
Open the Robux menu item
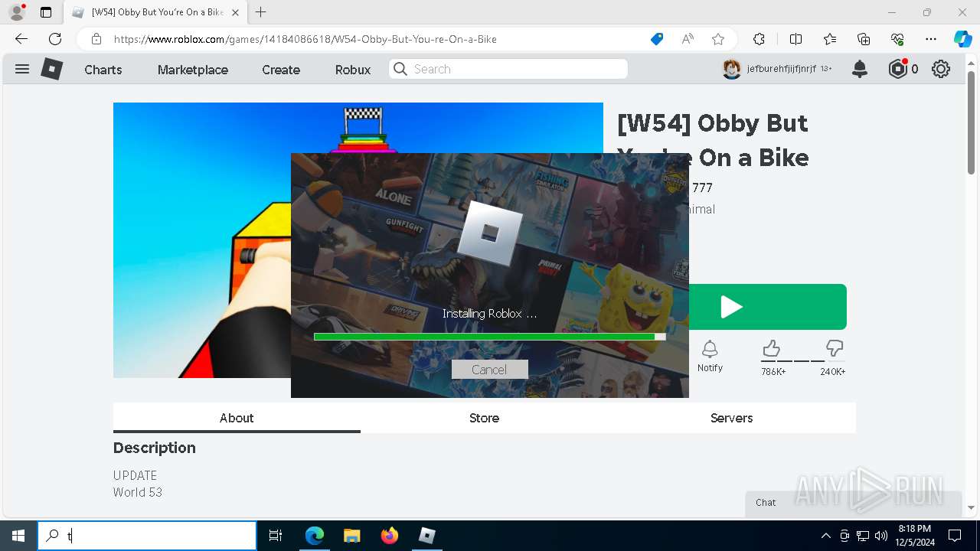(x=353, y=69)
